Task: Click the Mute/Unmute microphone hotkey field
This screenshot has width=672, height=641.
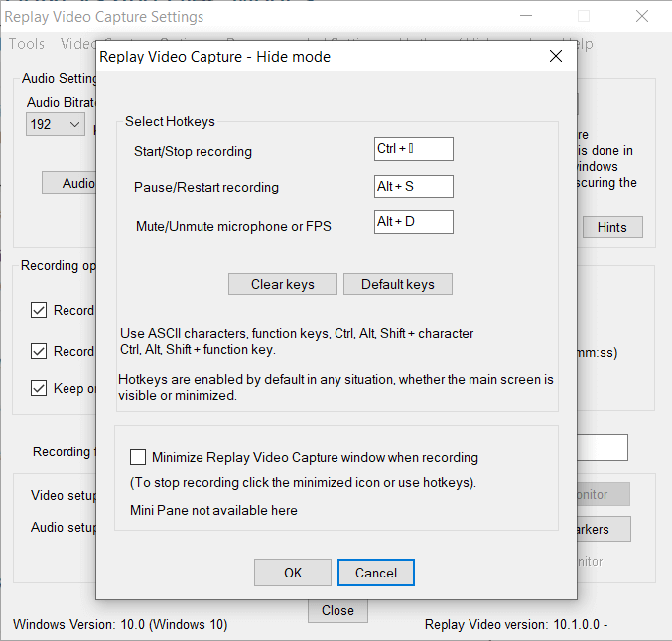Action: pos(414,222)
